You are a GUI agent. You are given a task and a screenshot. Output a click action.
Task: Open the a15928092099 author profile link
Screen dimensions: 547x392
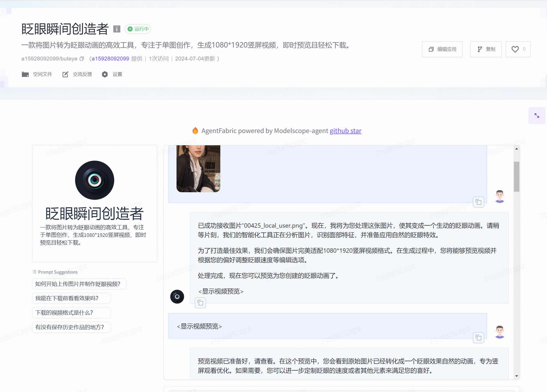[x=110, y=59]
